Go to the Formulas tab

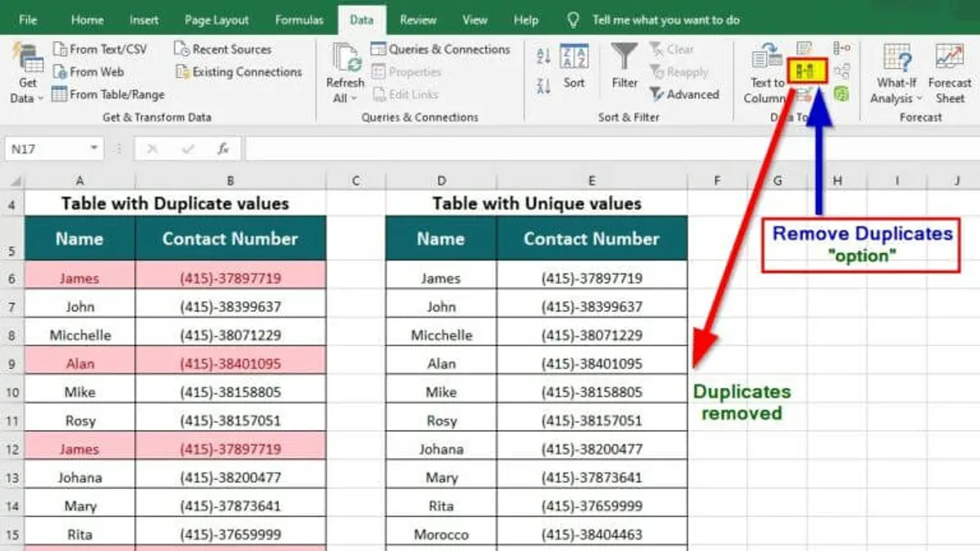pyautogui.click(x=299, y=20)
